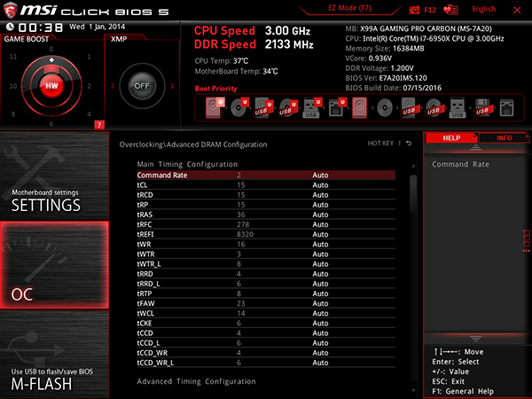The image size is (532, 399).
Task: Select the legacy USB key boot icon
Action: 458,108
